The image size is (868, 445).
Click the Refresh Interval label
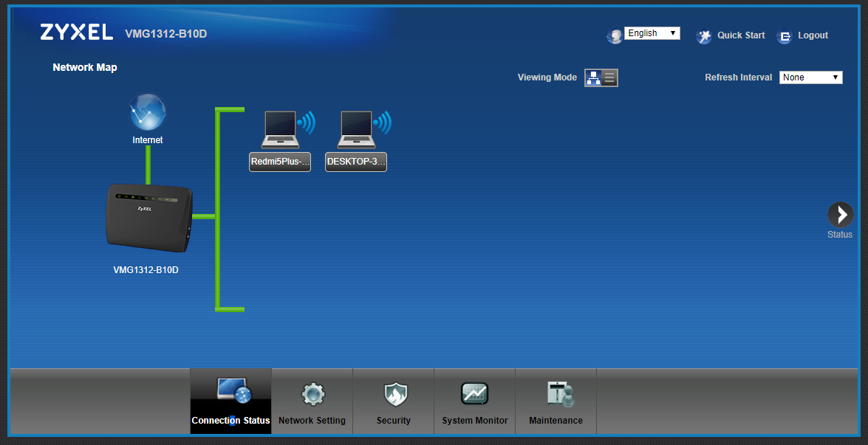tap(739, 77)
